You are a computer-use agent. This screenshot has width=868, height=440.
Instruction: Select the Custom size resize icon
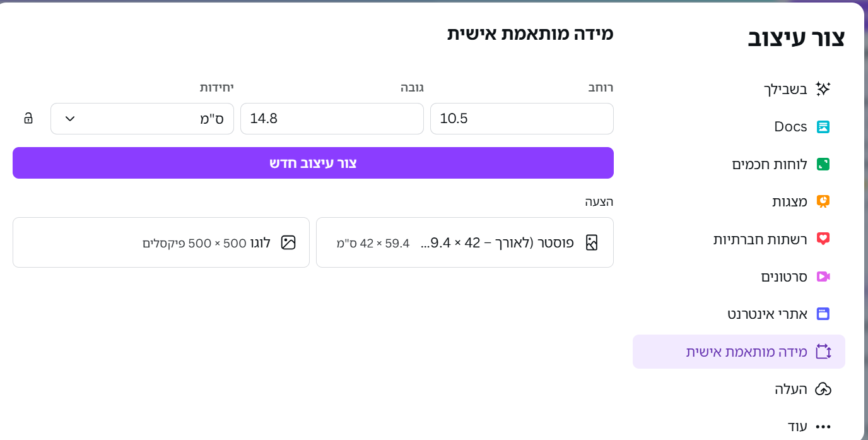click(x=824, y=352)
